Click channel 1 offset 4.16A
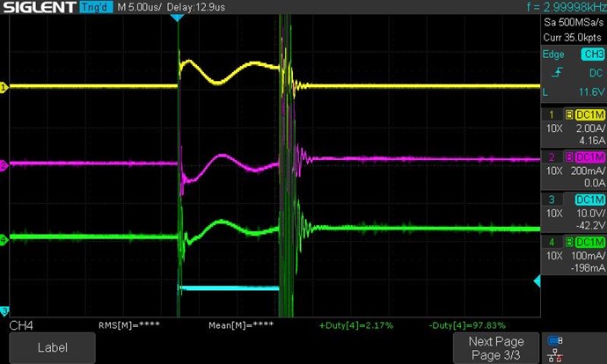Viewport: 607px width, 364px height. point(592,141)
